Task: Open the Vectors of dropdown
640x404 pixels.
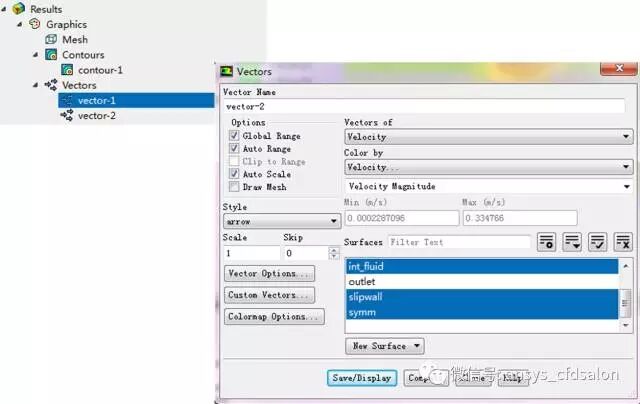Action: (488, 136)
